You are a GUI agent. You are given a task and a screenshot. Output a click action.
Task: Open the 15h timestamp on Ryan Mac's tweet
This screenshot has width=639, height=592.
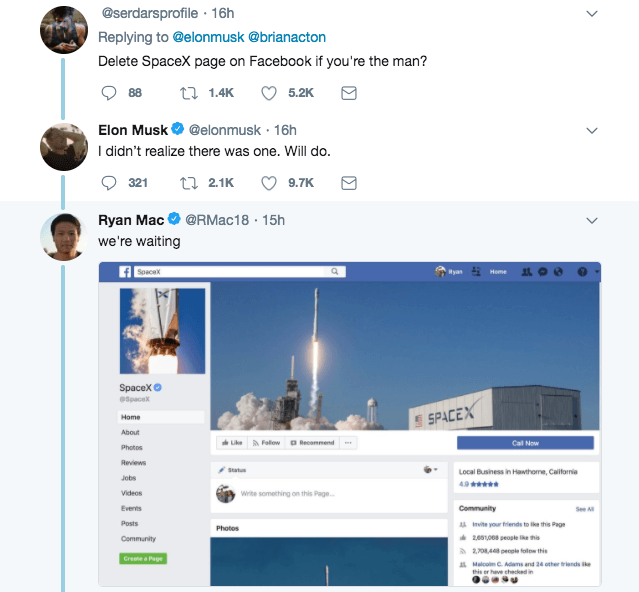[x=274, y=220]
